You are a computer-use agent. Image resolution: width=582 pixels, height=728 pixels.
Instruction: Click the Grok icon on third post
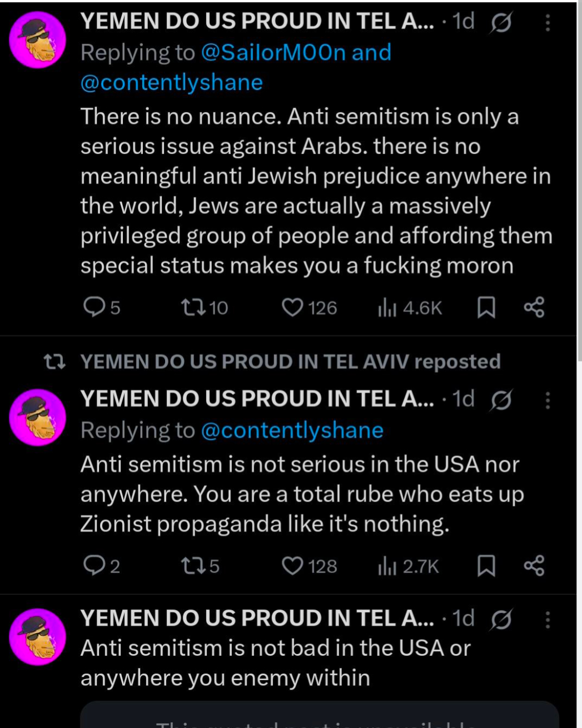point(501,620)
